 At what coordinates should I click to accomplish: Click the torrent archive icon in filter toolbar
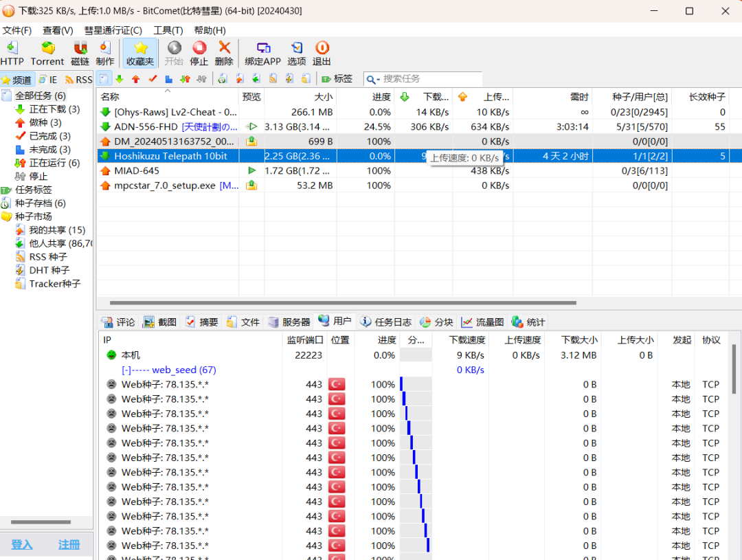tap(223, 78)
